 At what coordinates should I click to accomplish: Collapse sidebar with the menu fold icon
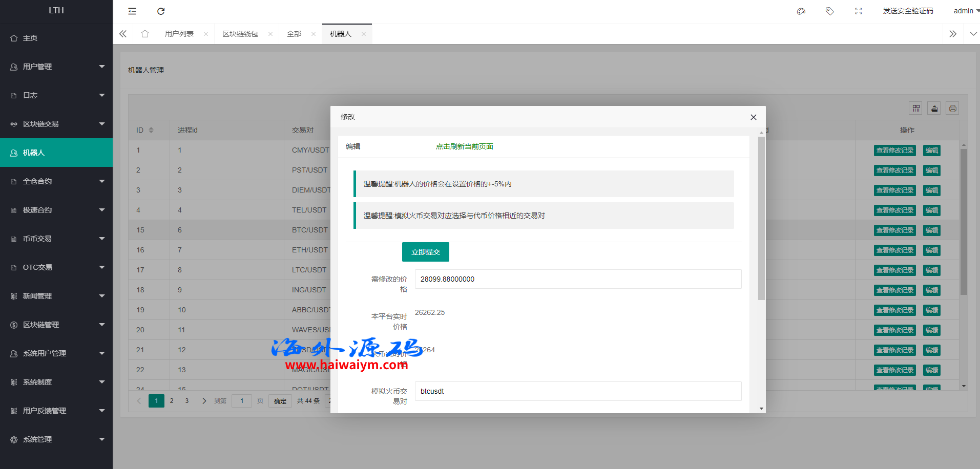[132, 11]
